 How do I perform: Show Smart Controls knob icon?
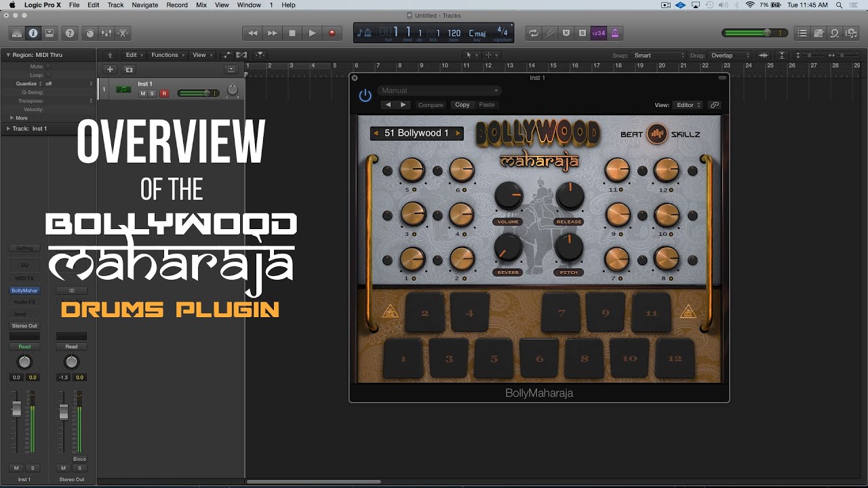tap(90, 33)
